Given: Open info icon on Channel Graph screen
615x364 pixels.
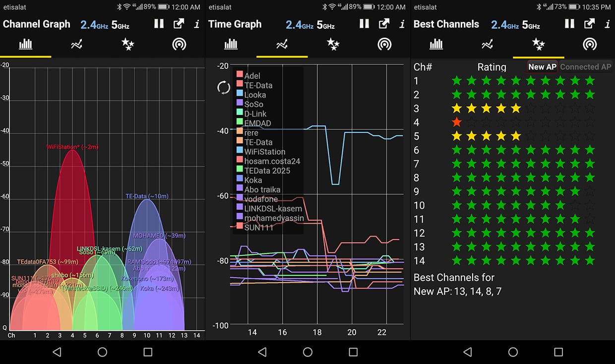Looking at the screenshot, I should point(197,24).
